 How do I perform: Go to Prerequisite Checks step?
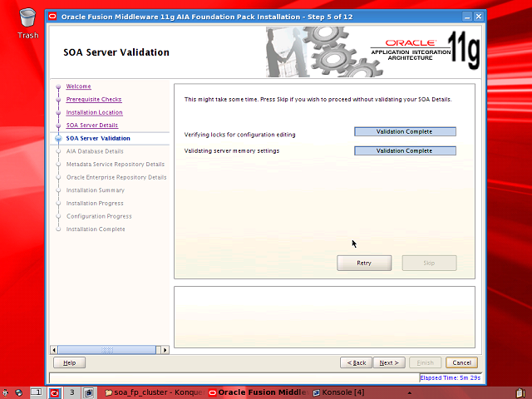tap(94, 99)
